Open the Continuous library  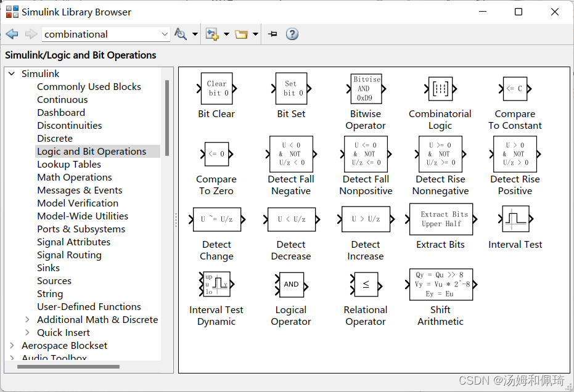[x=62, y=100]
